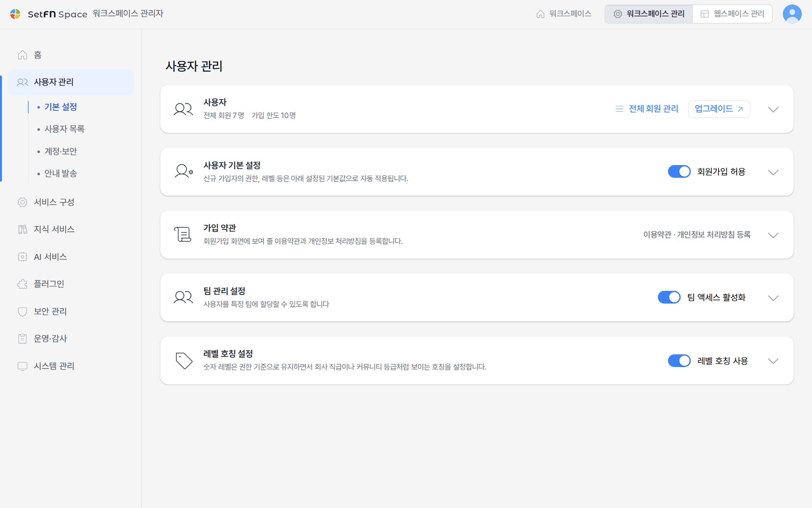Expand the 사용자 기본 설정 card chevron
812x508 pixels.
773,172
